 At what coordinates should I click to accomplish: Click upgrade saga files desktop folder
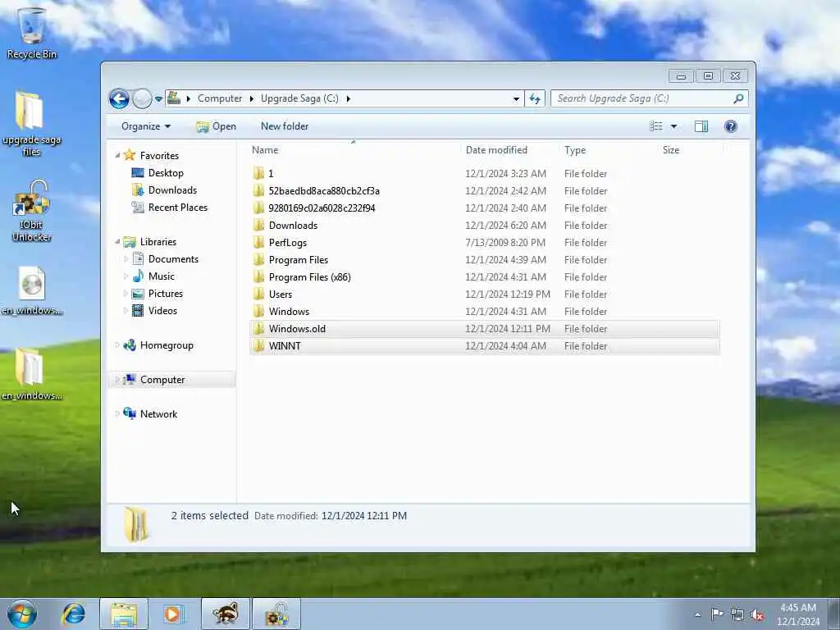[31, 125]
